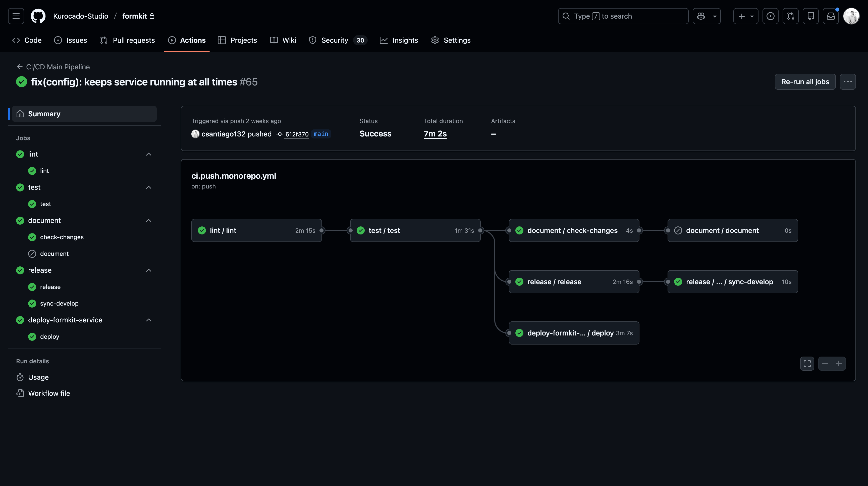Open lint / lint graph node

tap(256, 230)
